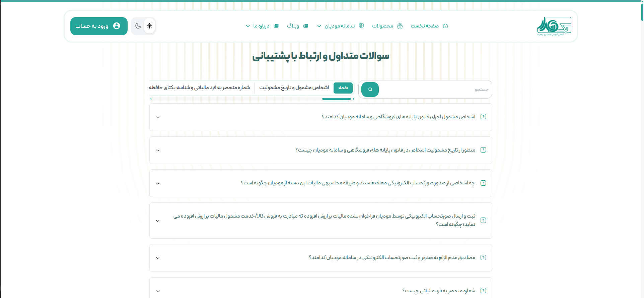The image size is (644, 298).
Task: Select اشخاص مشمول و تاریخ مشمولیت tab
Action: (x=294, y=88)
